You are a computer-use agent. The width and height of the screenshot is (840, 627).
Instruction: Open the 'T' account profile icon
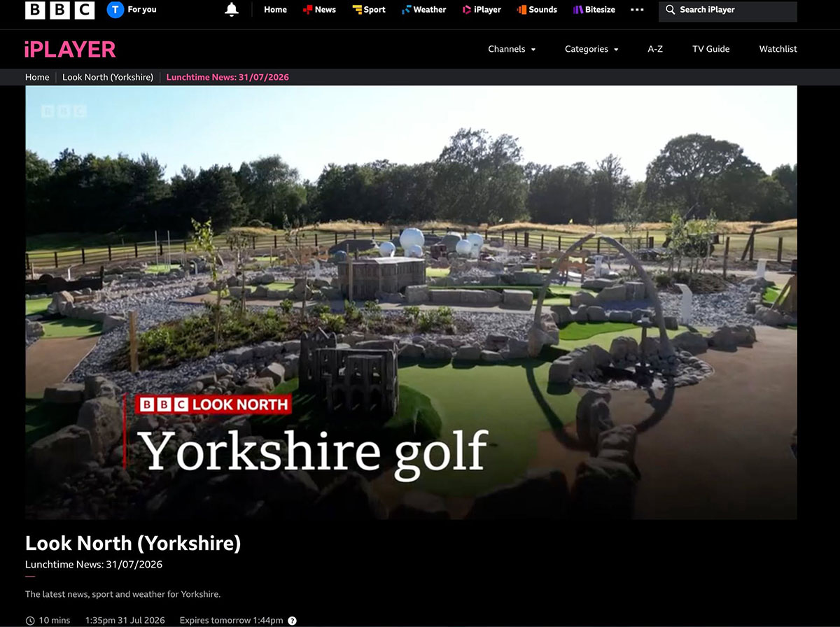[115, 10]
